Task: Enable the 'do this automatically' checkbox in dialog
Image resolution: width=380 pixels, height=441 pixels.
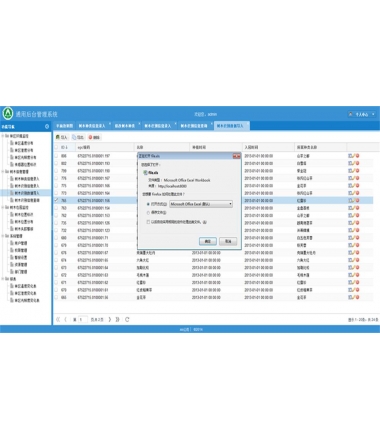Action: point(148,222)
